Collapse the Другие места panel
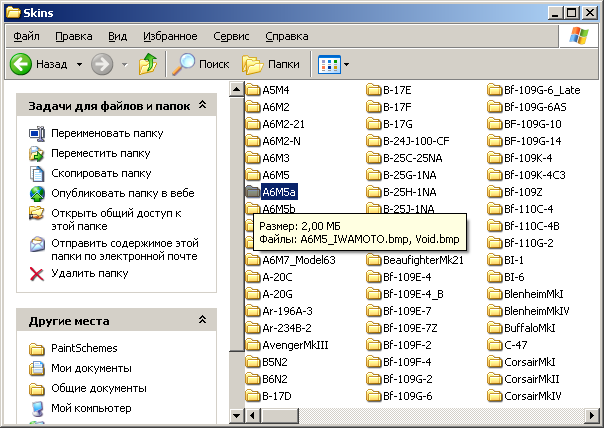604x428 pixels. tap(203, 320)
